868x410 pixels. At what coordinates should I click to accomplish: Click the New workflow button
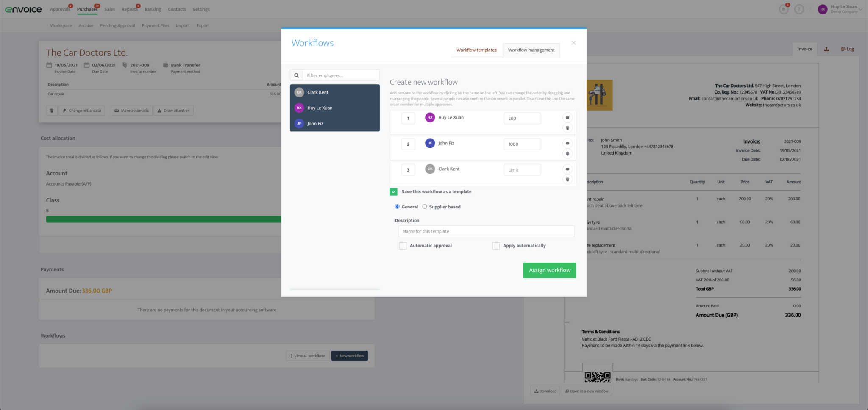pos(349,355)
